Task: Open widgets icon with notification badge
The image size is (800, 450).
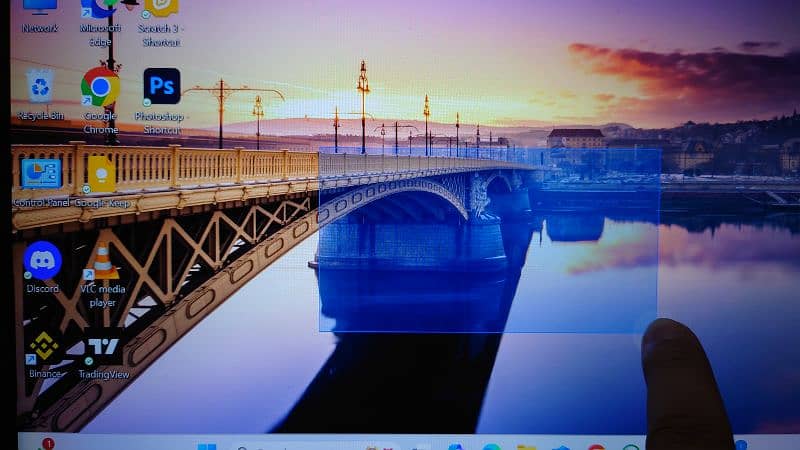Action: point(42,445)
